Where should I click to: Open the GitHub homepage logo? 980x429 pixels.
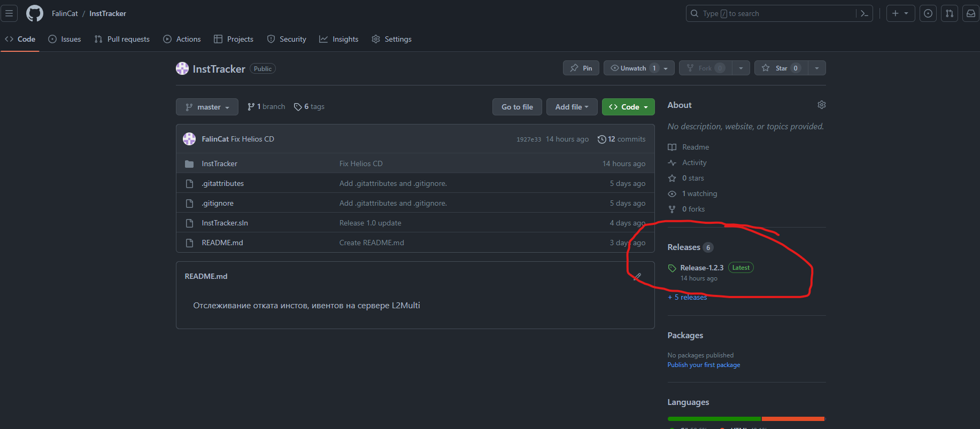pos(35,13)
